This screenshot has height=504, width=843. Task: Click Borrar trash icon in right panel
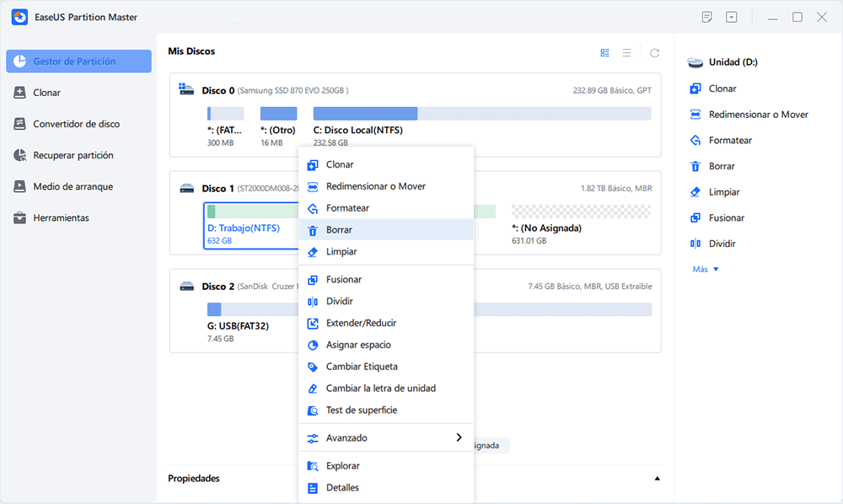click(695, 167)
